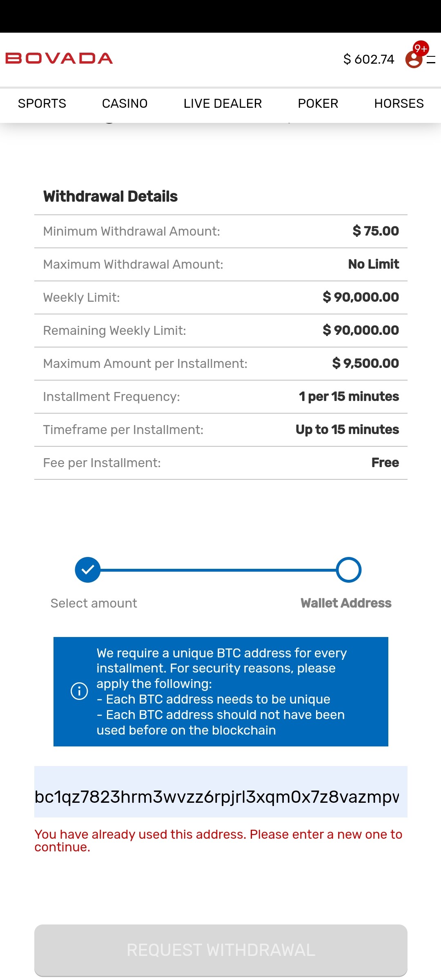Click the completed Select amount checkmark step
The width and height of the screenshot is (441, 980).
[88, 570]
